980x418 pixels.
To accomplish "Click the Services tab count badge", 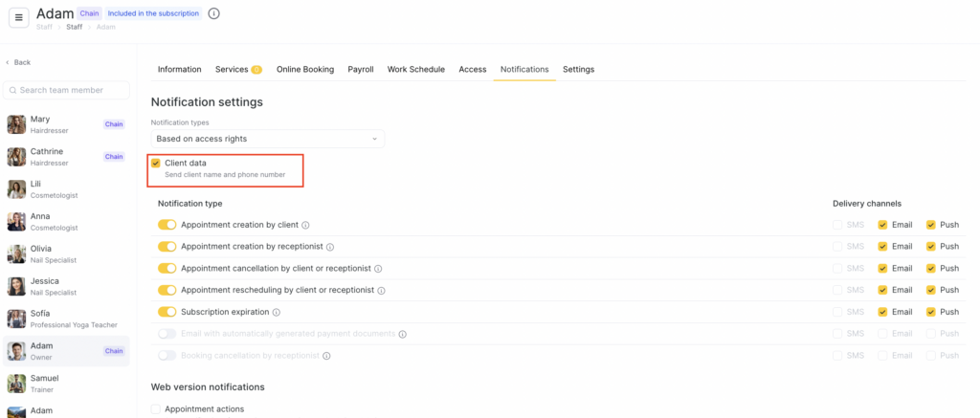I will coord(256,70).
